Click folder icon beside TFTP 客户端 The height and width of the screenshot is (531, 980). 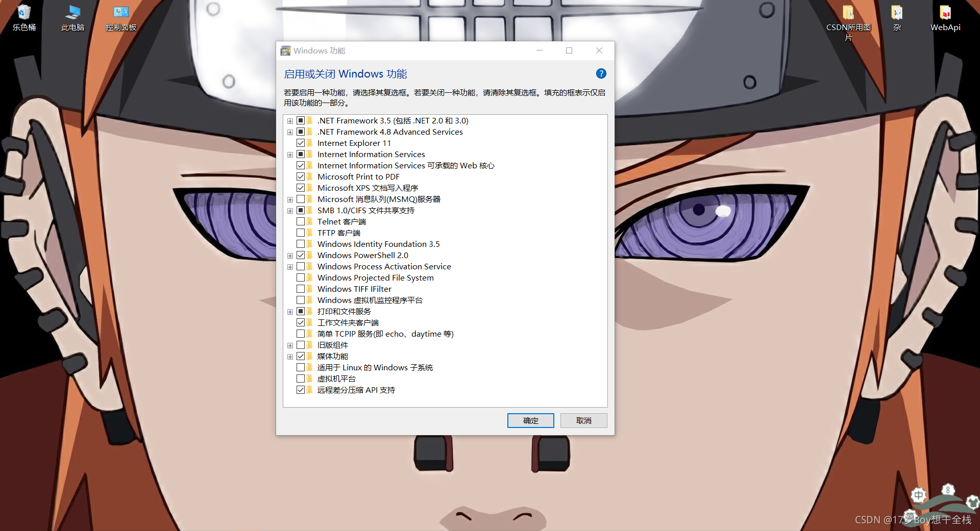coord(309,233)
